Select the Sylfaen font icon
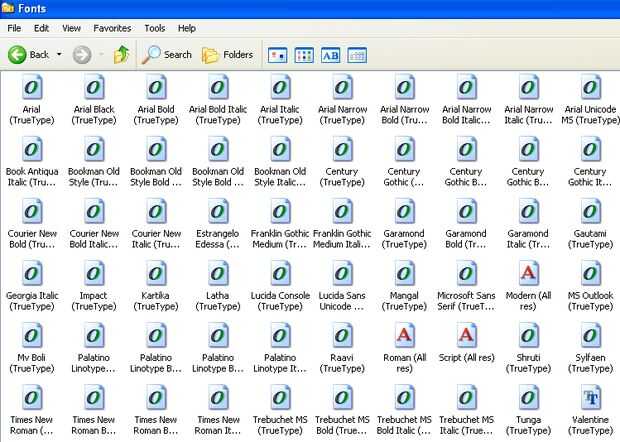This screenshot has width=620, height=442. 590,335
